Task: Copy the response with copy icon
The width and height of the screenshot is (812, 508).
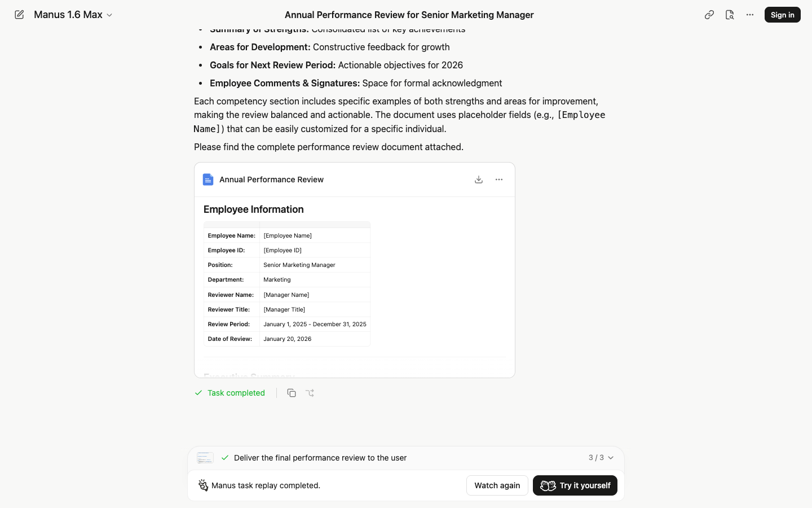Action: coord(292,393)
